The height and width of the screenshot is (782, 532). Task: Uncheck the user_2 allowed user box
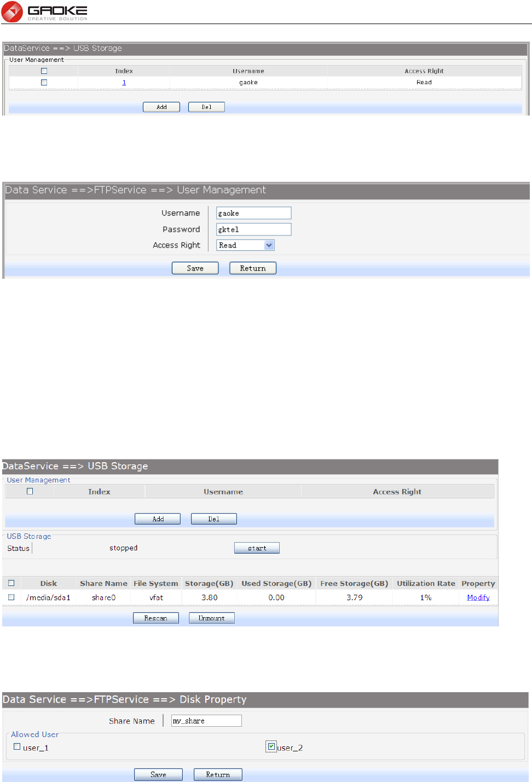coord(271,746)
